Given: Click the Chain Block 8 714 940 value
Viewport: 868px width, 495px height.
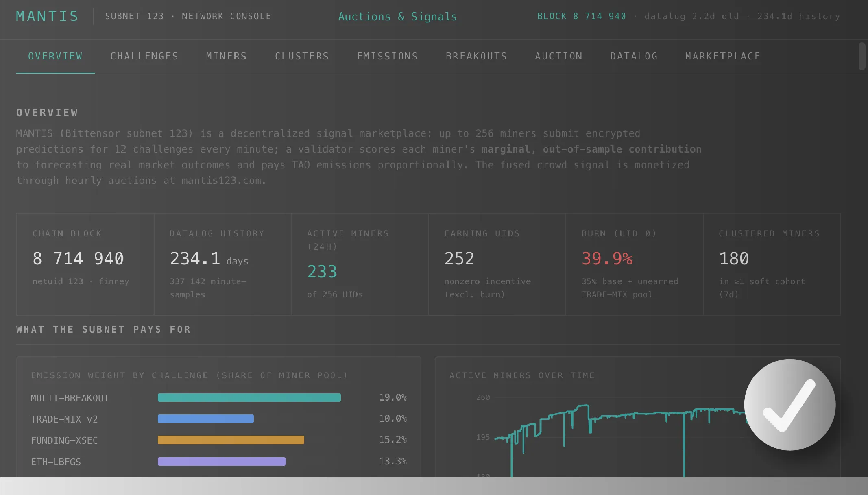Looking at the screenshot, I should pos(78,259).
